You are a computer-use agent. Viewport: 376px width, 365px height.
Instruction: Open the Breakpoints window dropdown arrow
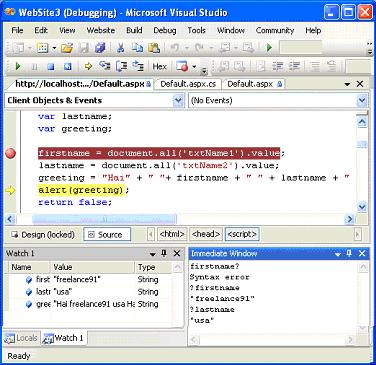pos(194,67)
